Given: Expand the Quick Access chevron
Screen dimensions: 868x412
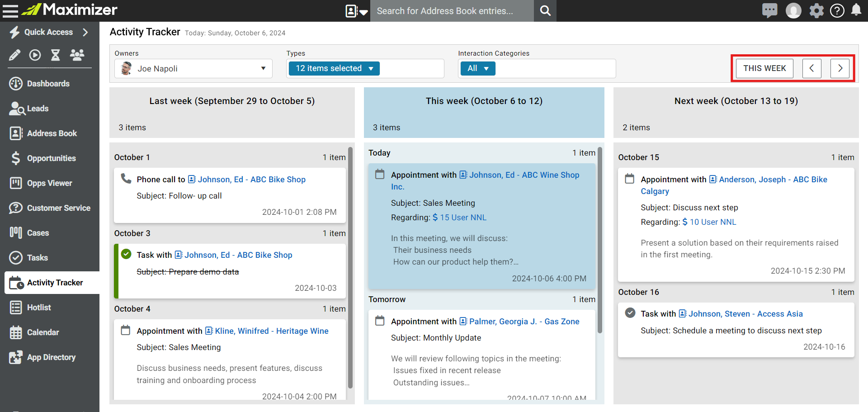Looking at the screenshot, I should click(85, 32).
